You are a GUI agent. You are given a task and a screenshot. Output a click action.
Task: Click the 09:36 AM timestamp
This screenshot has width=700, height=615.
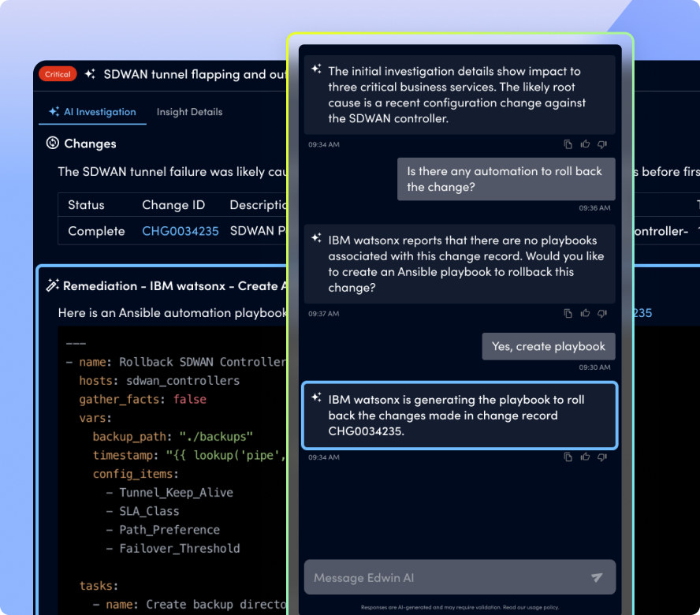click(594, 207)
